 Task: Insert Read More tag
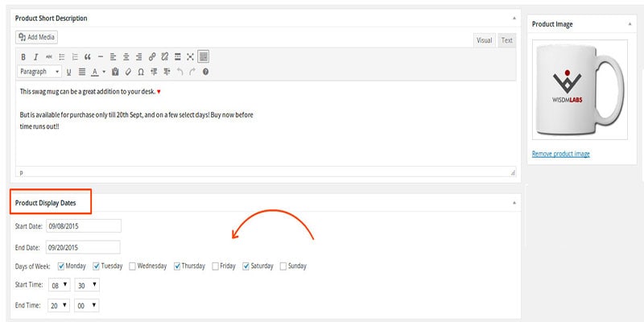click(x=177, y=57)
